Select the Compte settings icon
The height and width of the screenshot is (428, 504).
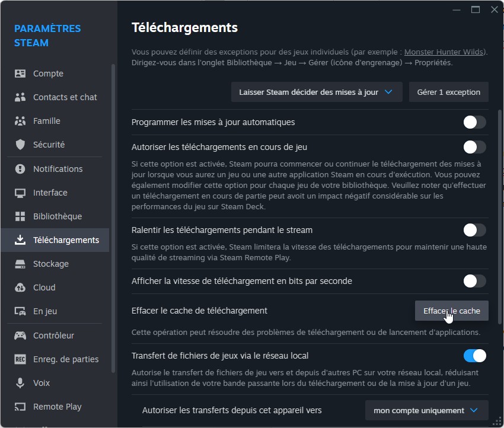pyautogui.click(x=20, y=73)
